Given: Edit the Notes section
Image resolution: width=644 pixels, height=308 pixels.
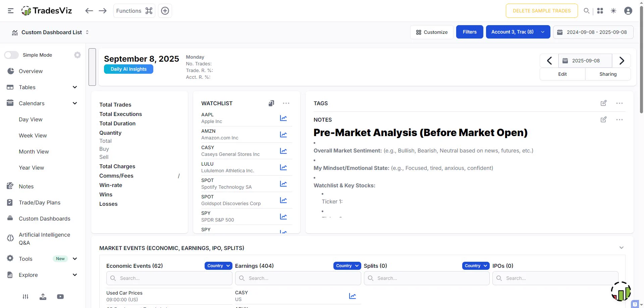Looking at the screenshot, I should pos(603,119).
